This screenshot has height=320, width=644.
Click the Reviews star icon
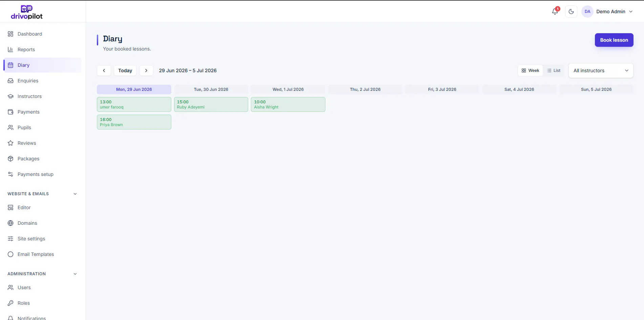tap(10, 143)
